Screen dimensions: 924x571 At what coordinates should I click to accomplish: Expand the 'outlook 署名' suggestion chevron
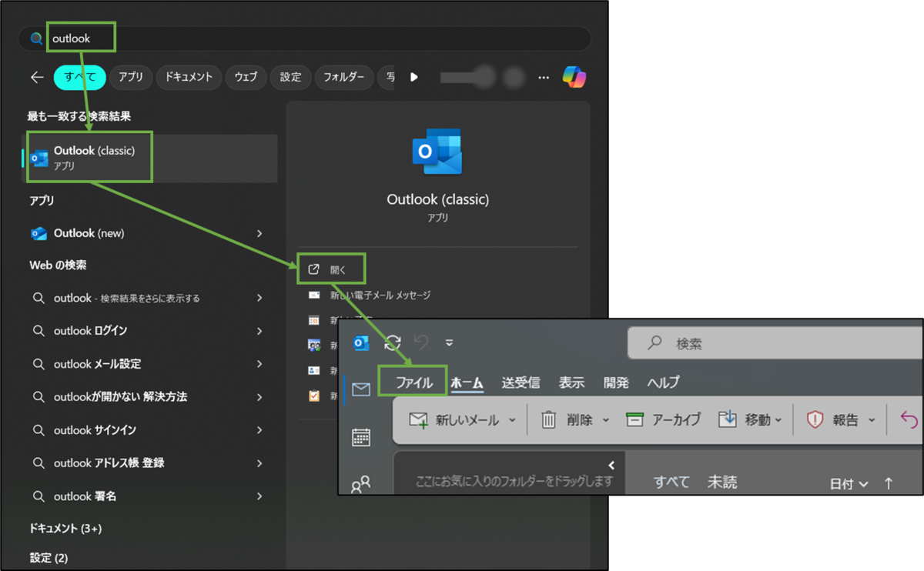[x=259, y=496]
